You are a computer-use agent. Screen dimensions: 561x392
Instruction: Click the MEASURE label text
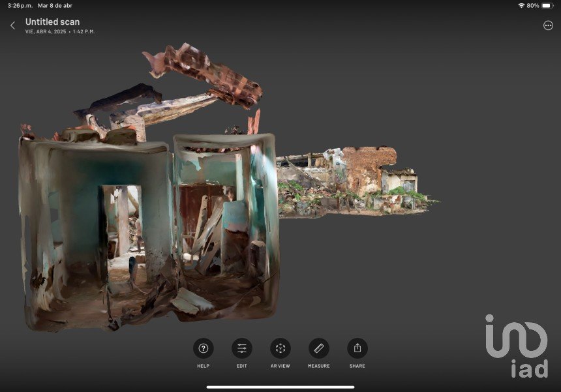(319, 366)
